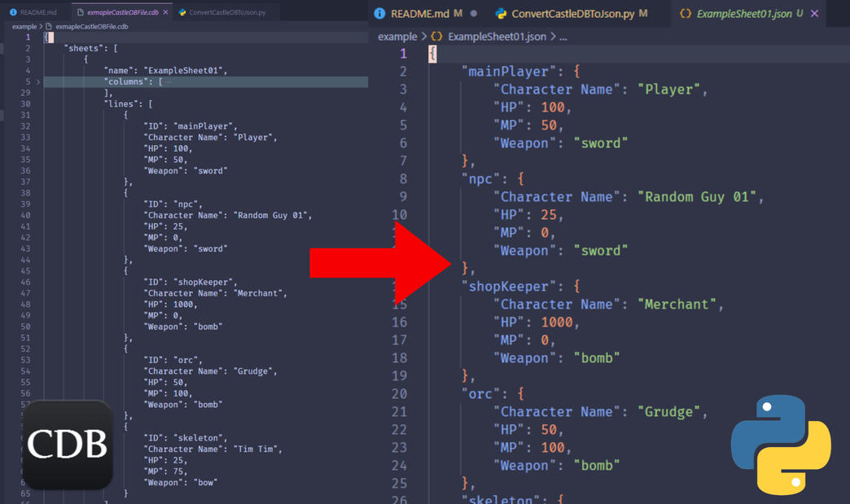850x504 pixels.
Task: Open the "..." breadcrumb symbol dropdown
Action: click(x=563, y=37)
